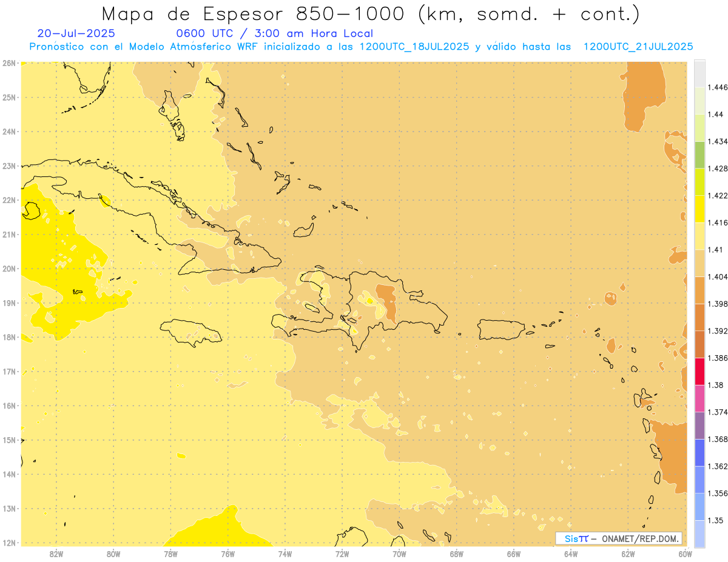Click the 1.356 colorbar value

(718, 493)
